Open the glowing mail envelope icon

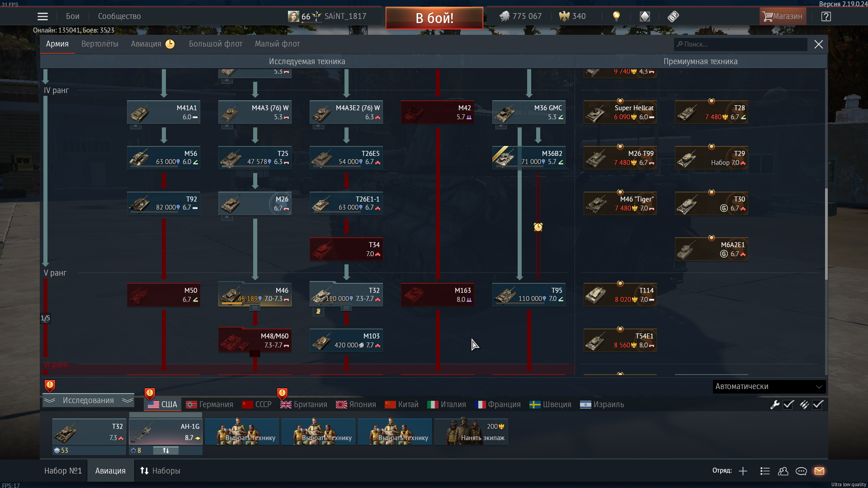pyautogui.click(x=819, y=471)
